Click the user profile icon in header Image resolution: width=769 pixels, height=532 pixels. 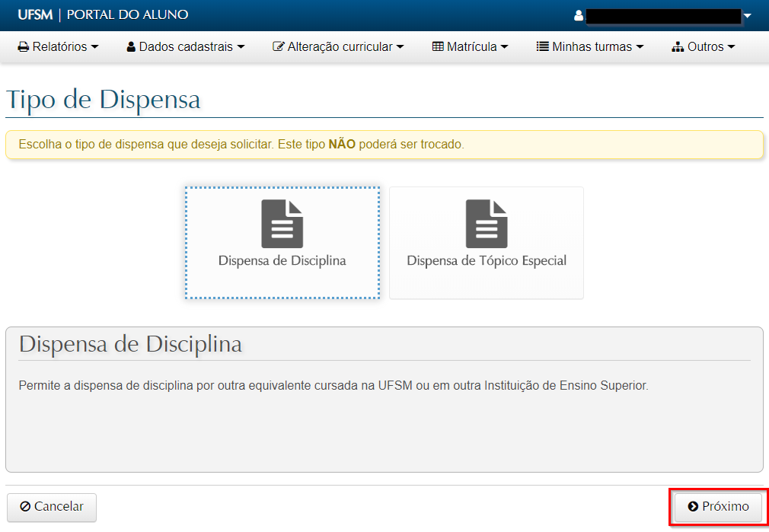(x=579, y=15)
